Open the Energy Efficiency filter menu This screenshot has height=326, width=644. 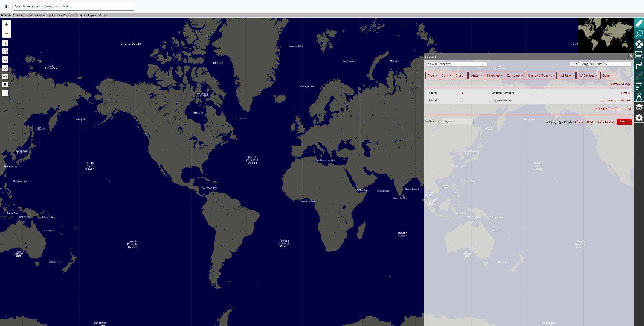point(541,75)
